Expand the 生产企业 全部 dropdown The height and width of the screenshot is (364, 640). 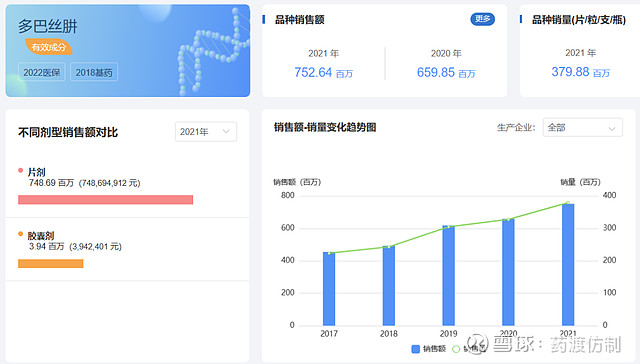click(x=582, y=128)
